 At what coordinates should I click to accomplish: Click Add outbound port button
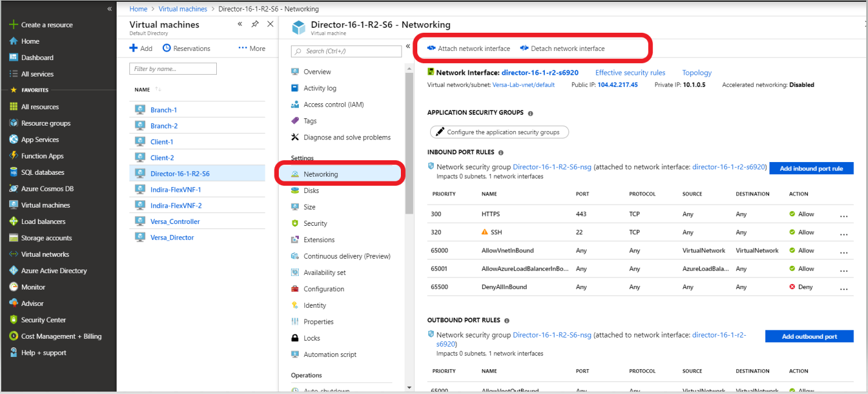[x=809, y=336]
